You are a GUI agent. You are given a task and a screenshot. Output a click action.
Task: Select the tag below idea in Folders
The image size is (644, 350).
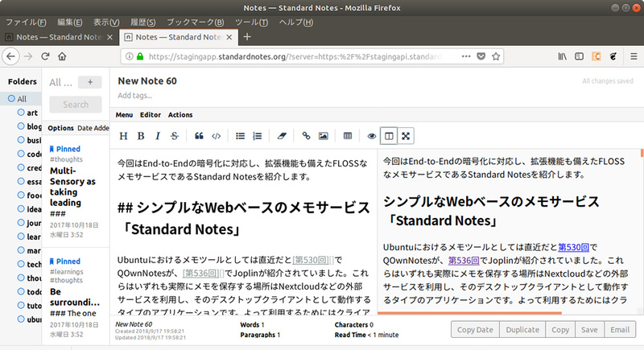pos(29,223)
